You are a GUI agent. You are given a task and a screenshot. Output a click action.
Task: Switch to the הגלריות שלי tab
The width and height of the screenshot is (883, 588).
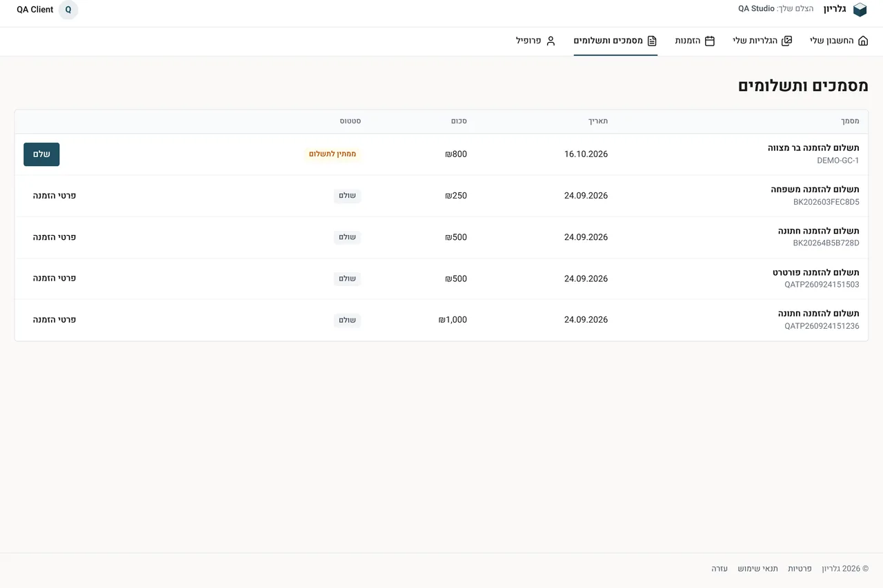click(x=762, y=41)
